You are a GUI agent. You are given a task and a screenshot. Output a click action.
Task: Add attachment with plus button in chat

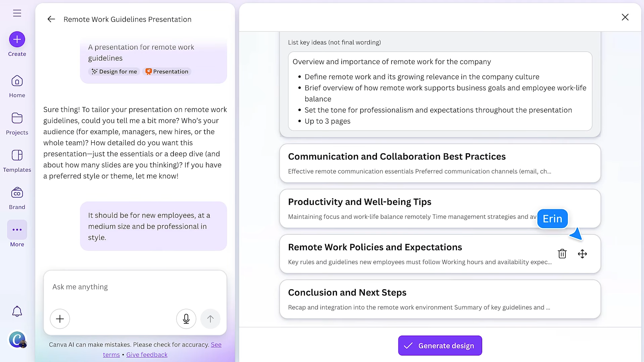pos(60,319)
